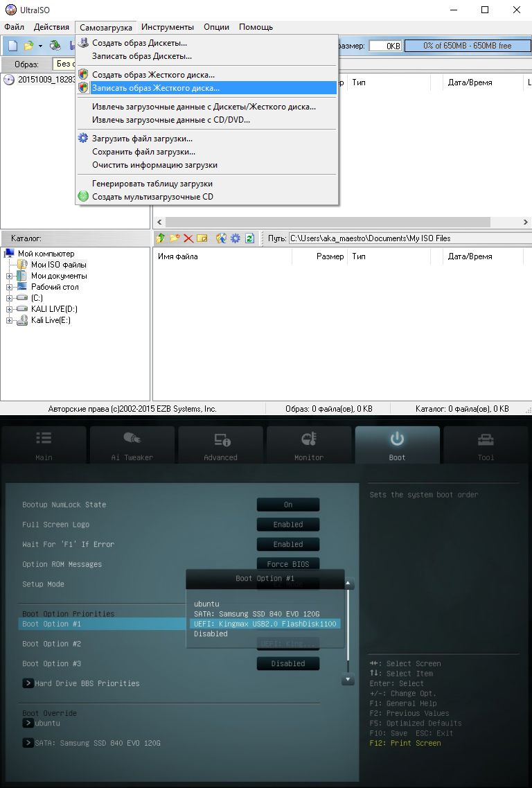Choose Извлечь загрузочные данные с Дискеты/Жесткого диска

207,107
